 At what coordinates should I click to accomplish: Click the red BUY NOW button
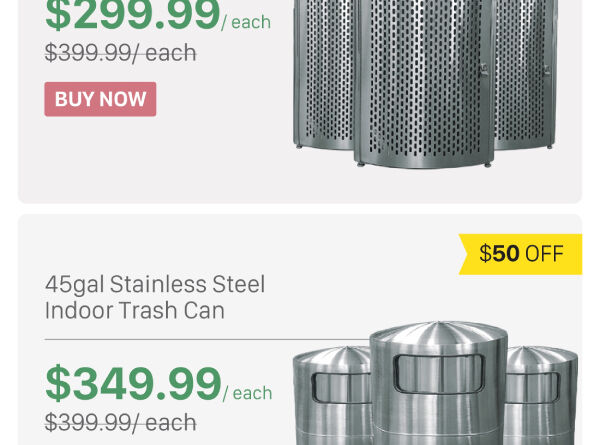pyautogui.click(x=100, y=99)
